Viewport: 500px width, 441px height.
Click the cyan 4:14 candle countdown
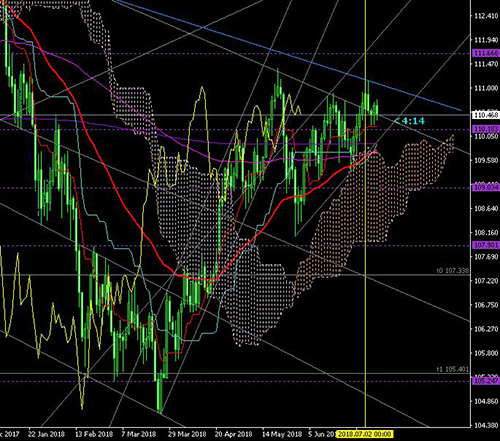[x=413, y=121]
